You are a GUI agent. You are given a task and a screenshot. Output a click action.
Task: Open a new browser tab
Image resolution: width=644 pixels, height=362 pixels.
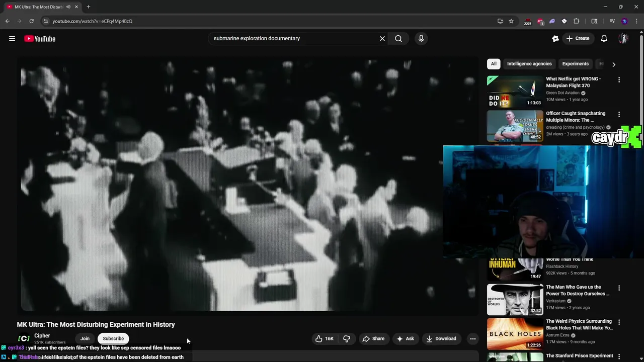click(89, 7)
